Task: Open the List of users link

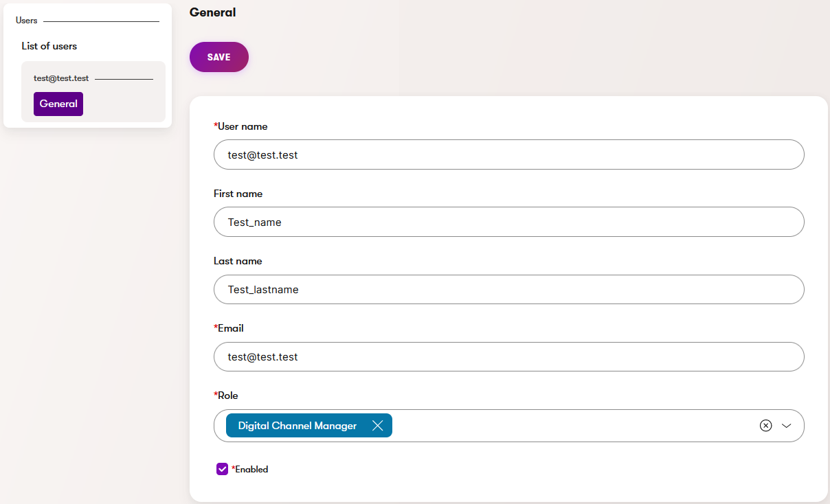Action: [x=49, y=46]
